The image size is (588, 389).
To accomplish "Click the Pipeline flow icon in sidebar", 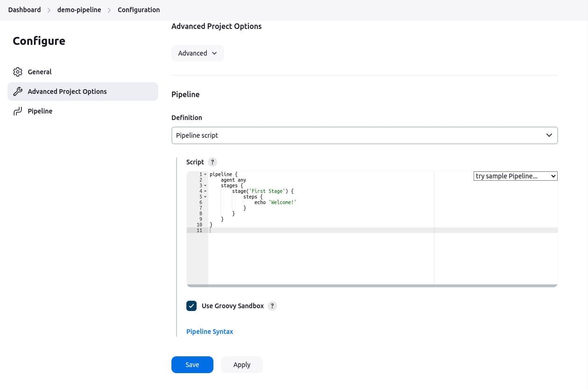I will click(x=18, y=111).
